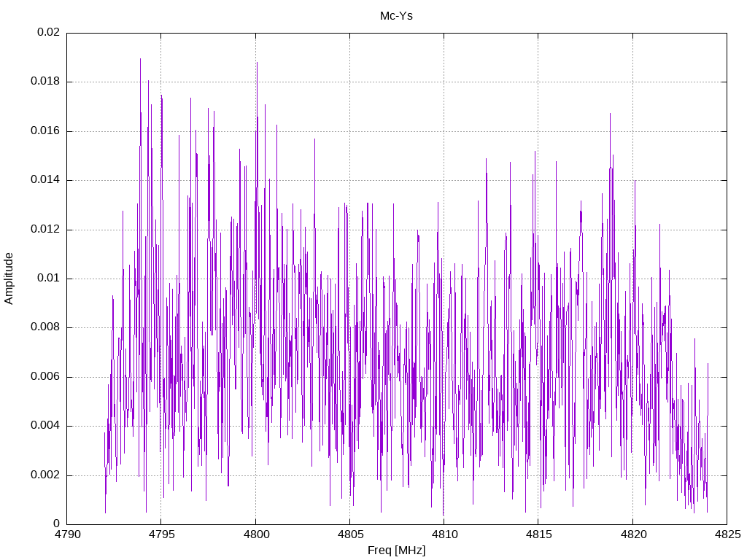Viewport: 747px width, 560px height.
Task: Click the y-axis tick label 0.014
Action: coord(45,179)
